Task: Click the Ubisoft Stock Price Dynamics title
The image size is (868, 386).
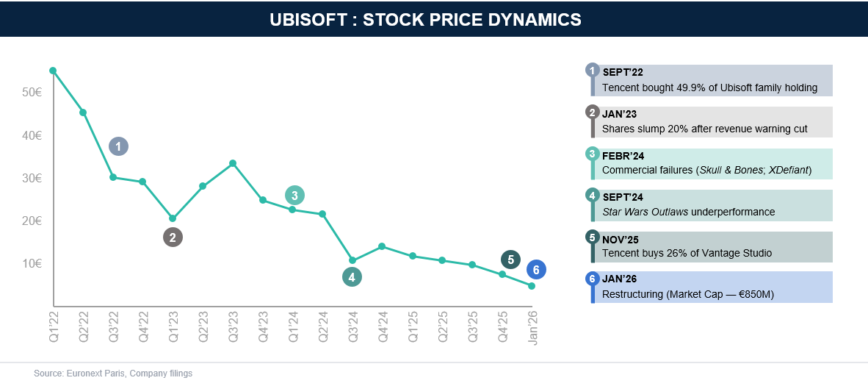Action: tap(426, 20)
